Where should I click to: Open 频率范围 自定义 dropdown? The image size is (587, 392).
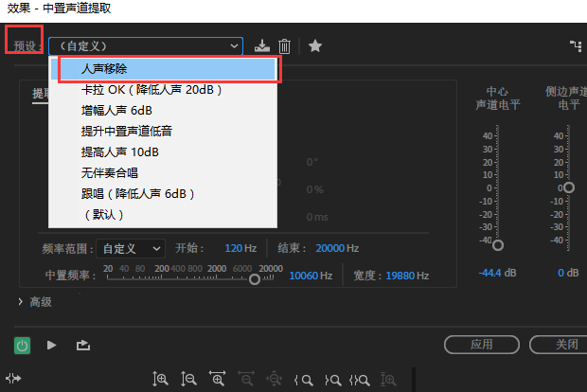point(131,249)
